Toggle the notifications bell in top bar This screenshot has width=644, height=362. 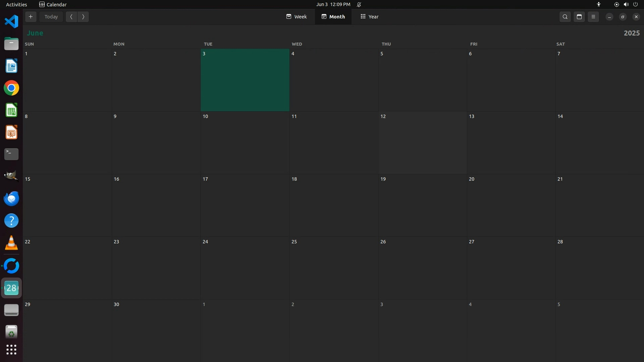(x=359, y=4)
